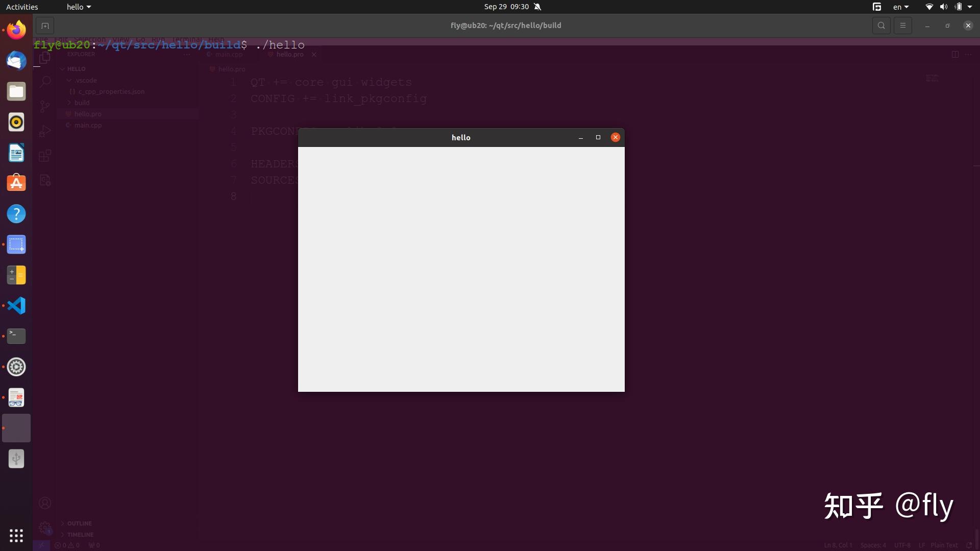Open the Screenshot tool in dock

(16, 244)
